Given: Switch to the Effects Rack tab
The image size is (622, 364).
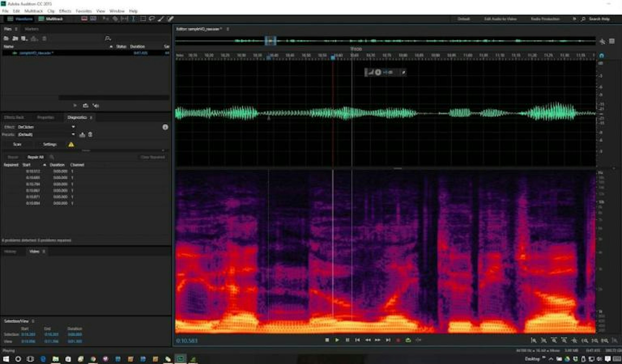Looking at the screenshot, I should (x=14, y=117).
